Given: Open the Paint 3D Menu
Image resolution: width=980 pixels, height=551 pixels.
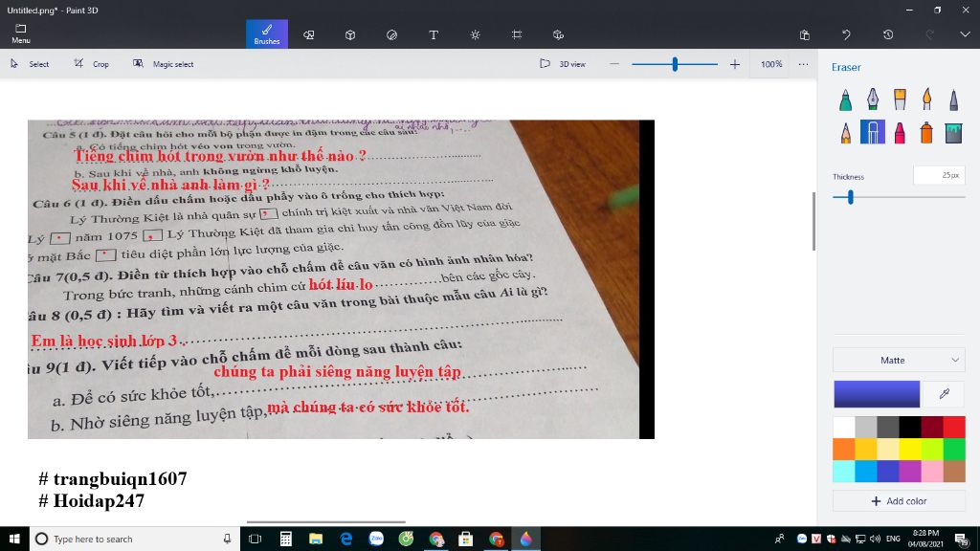Looking at the screenshot, I should (x=21, y=33).
